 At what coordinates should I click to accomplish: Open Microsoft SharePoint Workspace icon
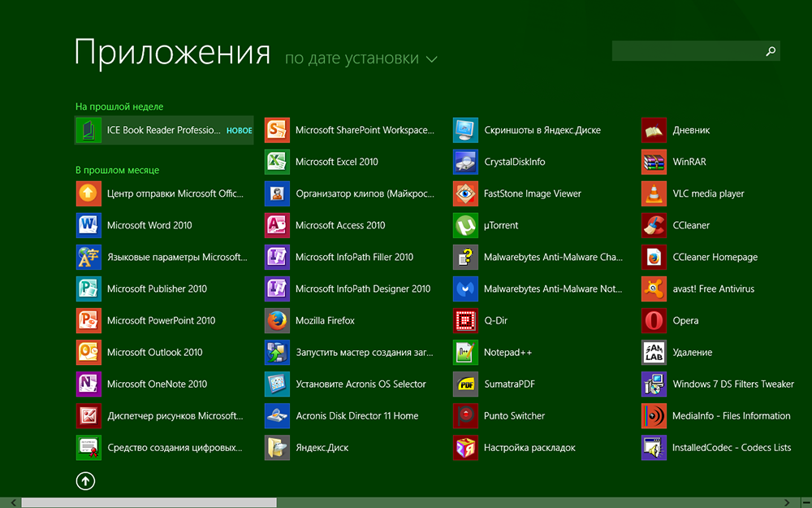277,130
